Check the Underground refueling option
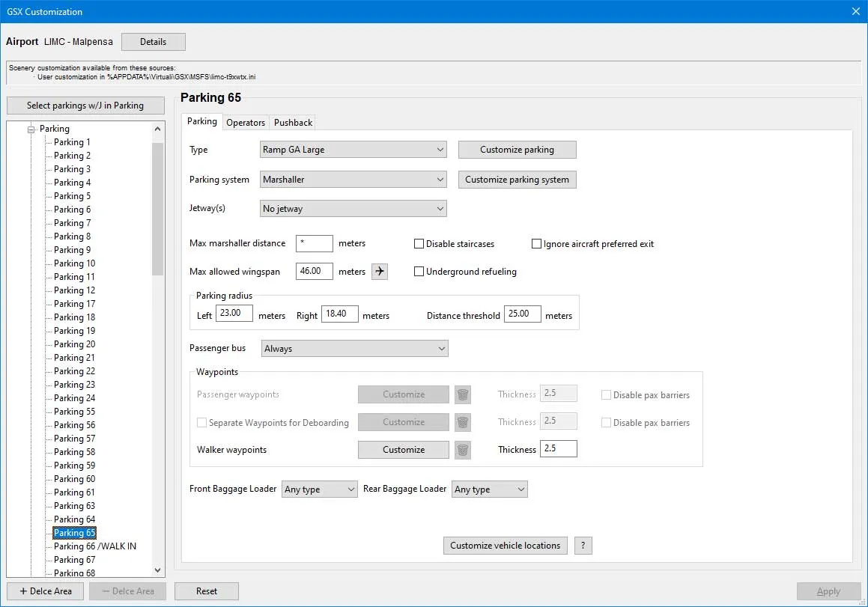Screen dimensions: 868x607 tap(419, 272)
